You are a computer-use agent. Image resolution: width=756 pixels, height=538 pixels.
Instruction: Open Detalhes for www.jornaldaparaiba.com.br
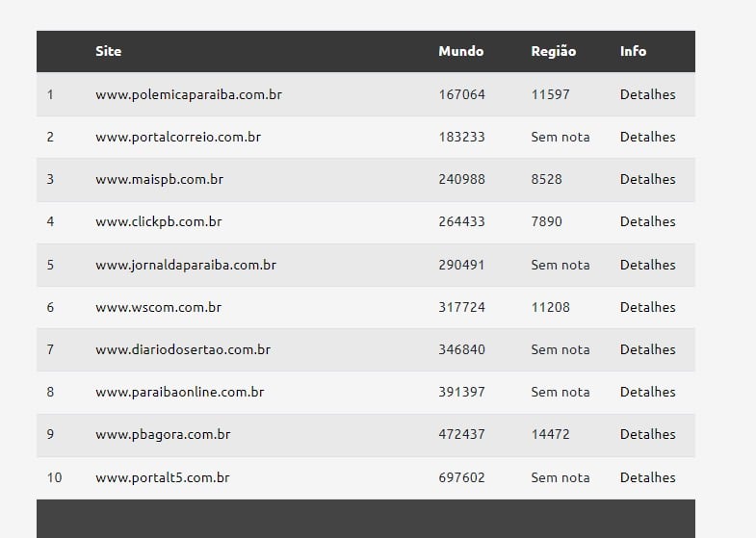647,265
